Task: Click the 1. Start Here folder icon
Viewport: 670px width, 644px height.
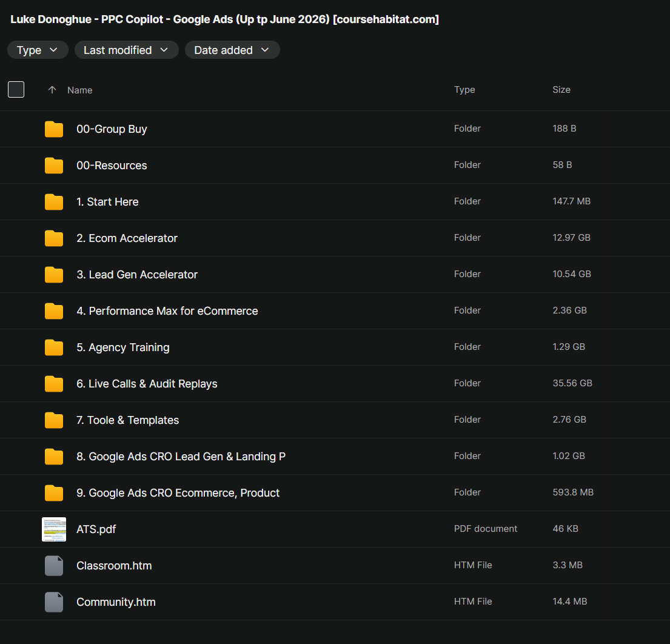Action: tap(54, 202)
